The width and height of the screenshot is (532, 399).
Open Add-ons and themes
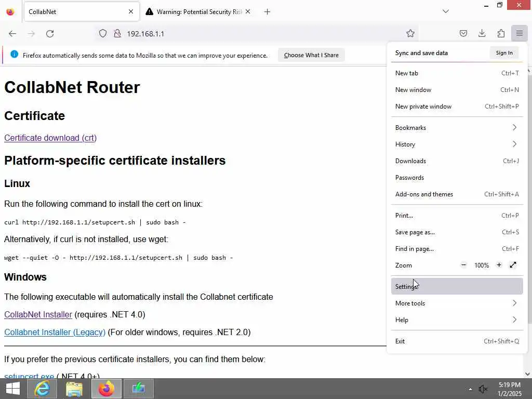click(x=457, y=194)
